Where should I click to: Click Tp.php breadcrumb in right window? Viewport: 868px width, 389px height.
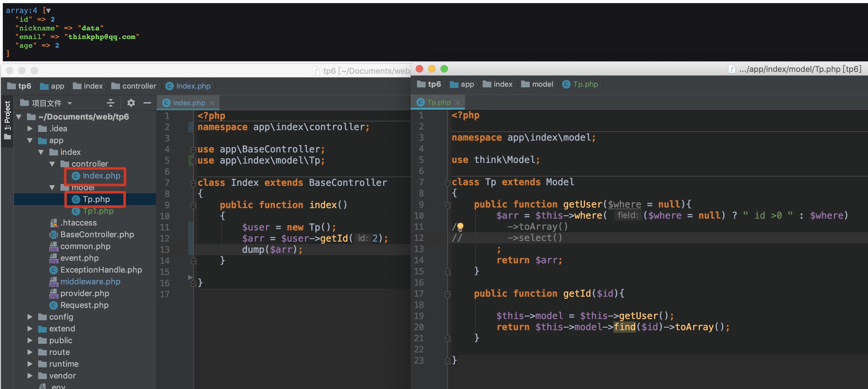click(580, 84)
